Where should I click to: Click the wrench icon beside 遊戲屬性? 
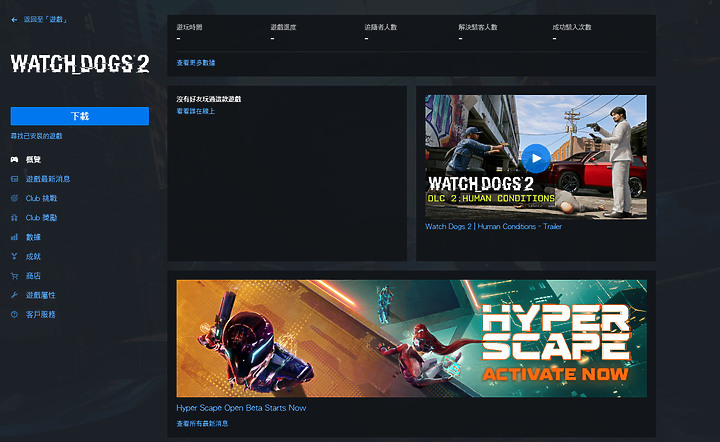pyautogui.click(x=14, y=295)
